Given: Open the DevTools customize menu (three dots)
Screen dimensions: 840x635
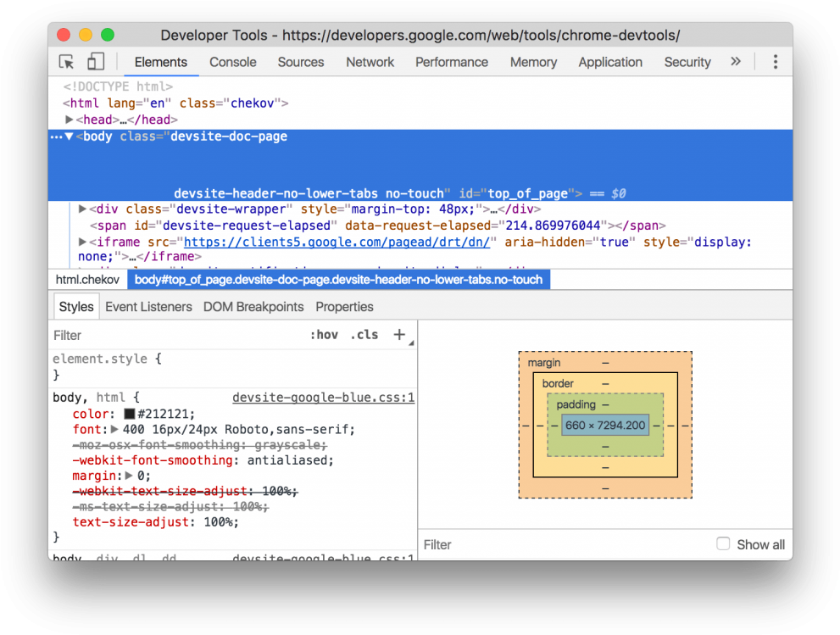Looking at the screenshot, I should tap(777, 61).
